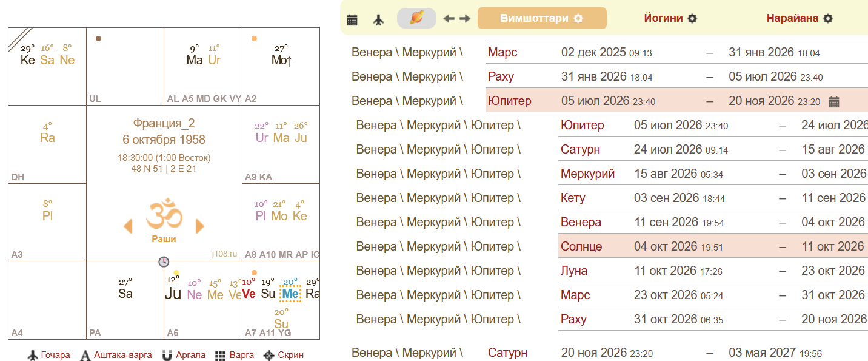
Task: Click the chart title Франция_2
Action: click(164, 124)
